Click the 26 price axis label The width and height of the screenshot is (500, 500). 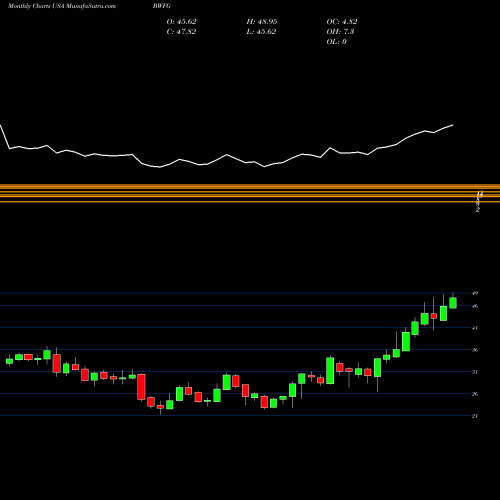(x=475, y=394)
